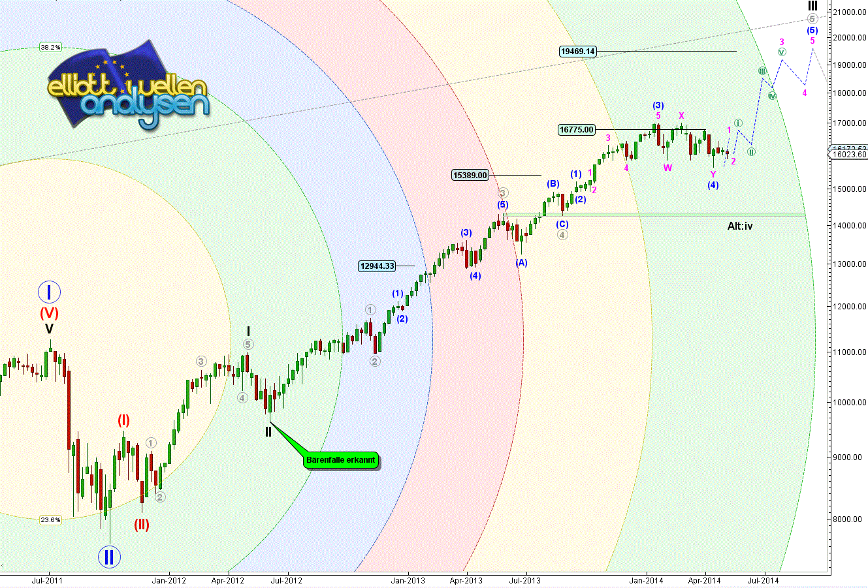The height and width of the screenshot is (588, 868).
Task: Select the blue circled wave I marker
Action: pos(49,291)
